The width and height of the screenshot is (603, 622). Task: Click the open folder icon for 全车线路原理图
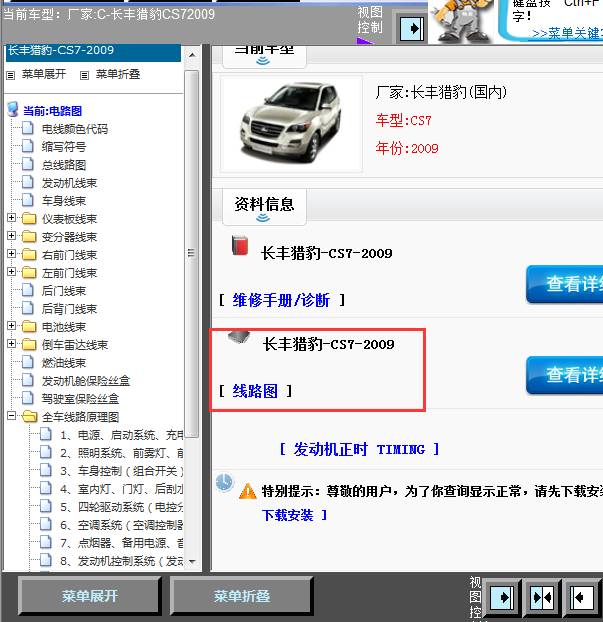tap(30, 417)
